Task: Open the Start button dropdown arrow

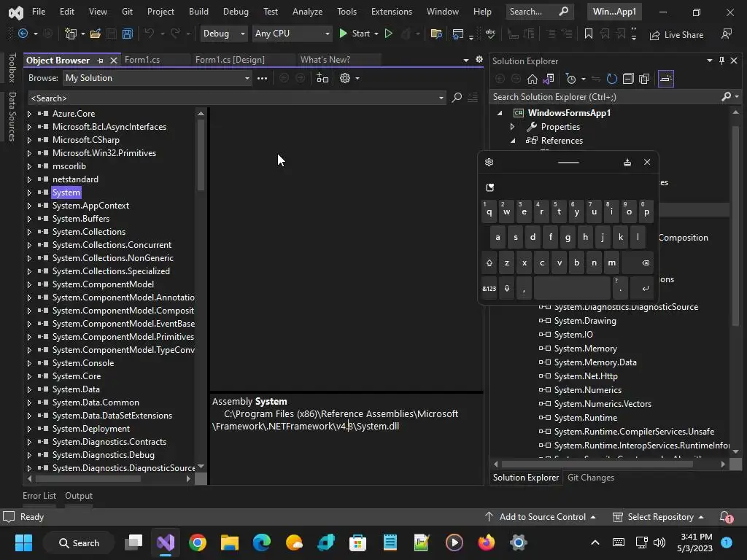Action: pos(376,34)
